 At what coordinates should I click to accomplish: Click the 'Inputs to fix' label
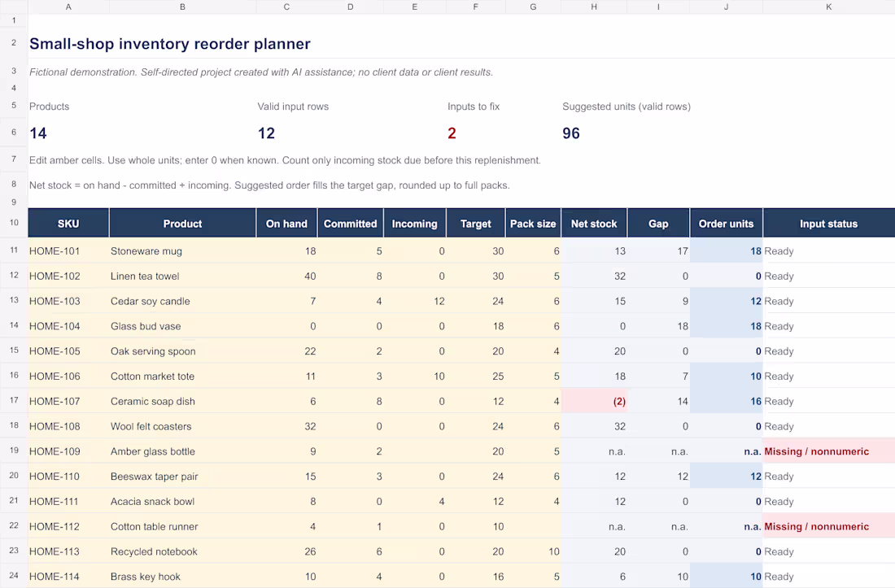tap(474, 107)
